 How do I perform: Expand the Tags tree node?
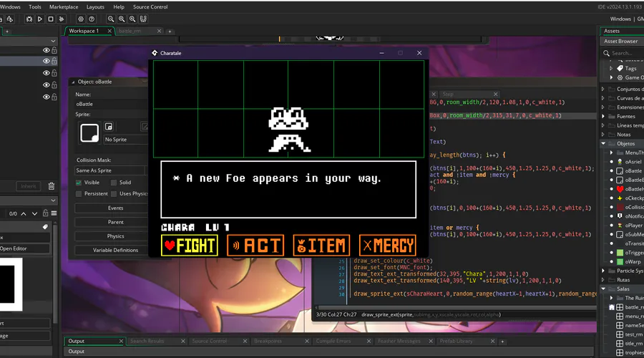[x=611, y=68]
